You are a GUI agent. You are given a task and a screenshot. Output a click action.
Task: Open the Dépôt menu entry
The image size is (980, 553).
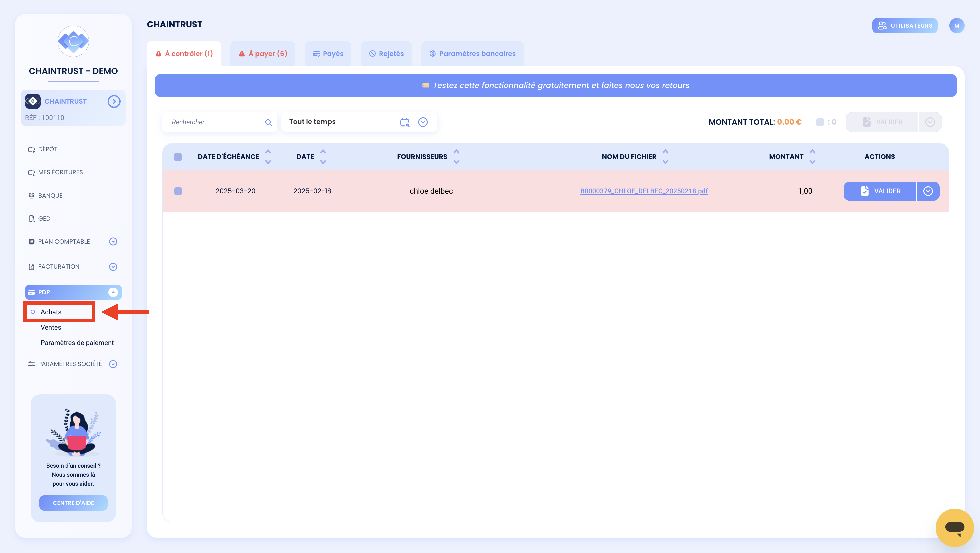click(x=48, y=149)
